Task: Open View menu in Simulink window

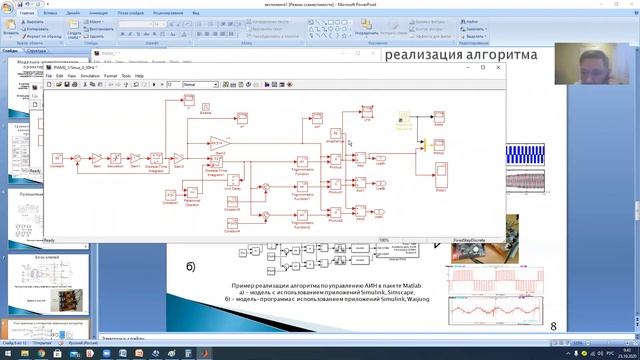Action: 71,76
